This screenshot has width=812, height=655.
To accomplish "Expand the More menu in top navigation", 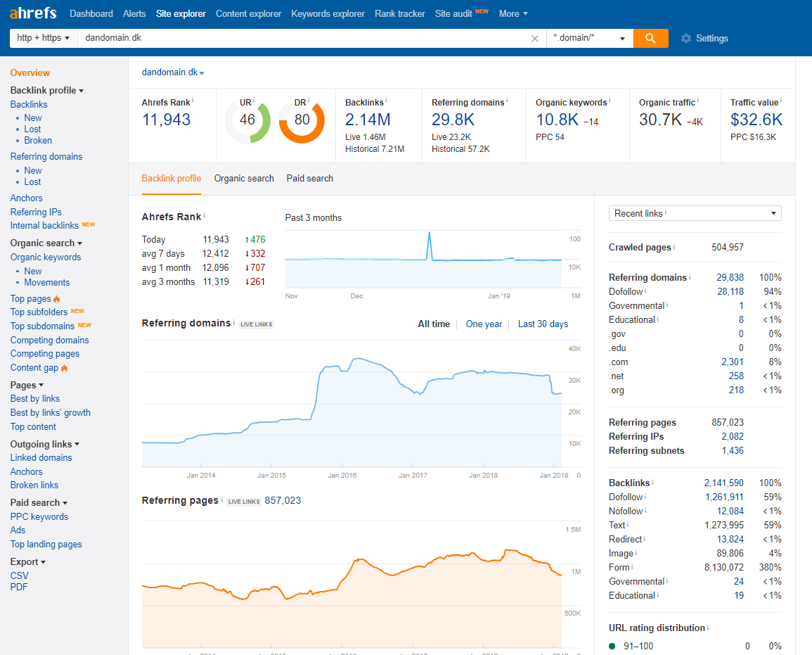I will [513, 14].
